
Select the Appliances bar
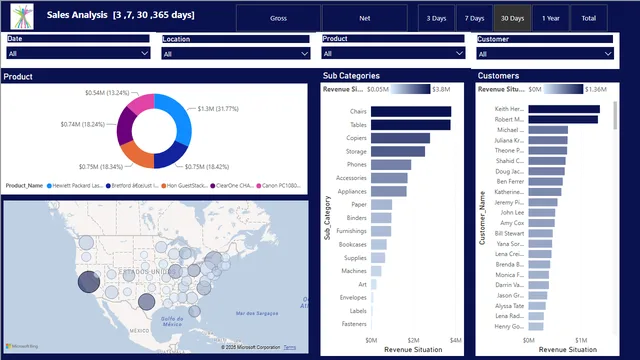click(x=389, y=191)
